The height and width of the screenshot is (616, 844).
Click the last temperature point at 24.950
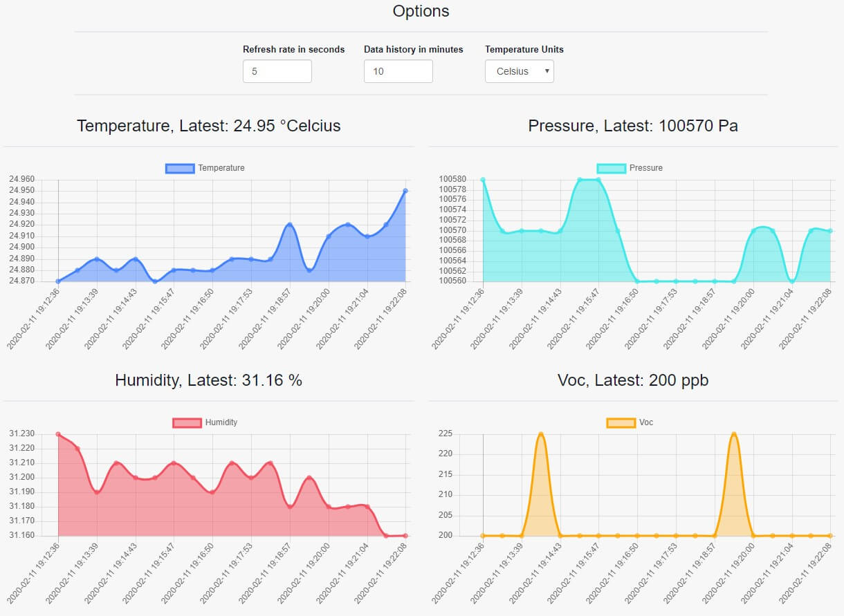[x=405, y=191]
